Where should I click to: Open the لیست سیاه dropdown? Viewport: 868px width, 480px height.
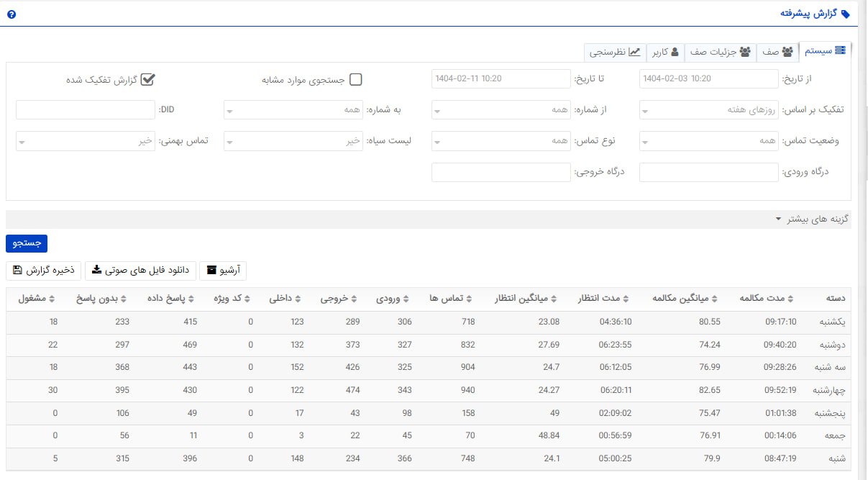coord(293,140)
